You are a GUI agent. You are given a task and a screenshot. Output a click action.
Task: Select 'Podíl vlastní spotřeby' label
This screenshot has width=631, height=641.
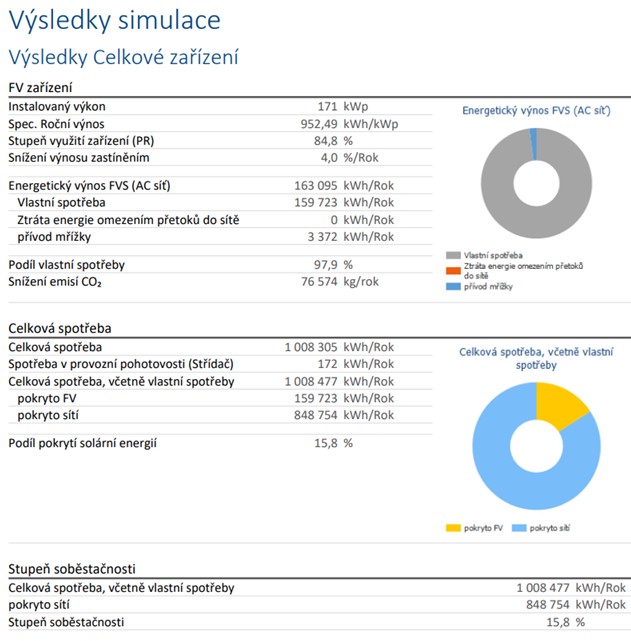67,265
